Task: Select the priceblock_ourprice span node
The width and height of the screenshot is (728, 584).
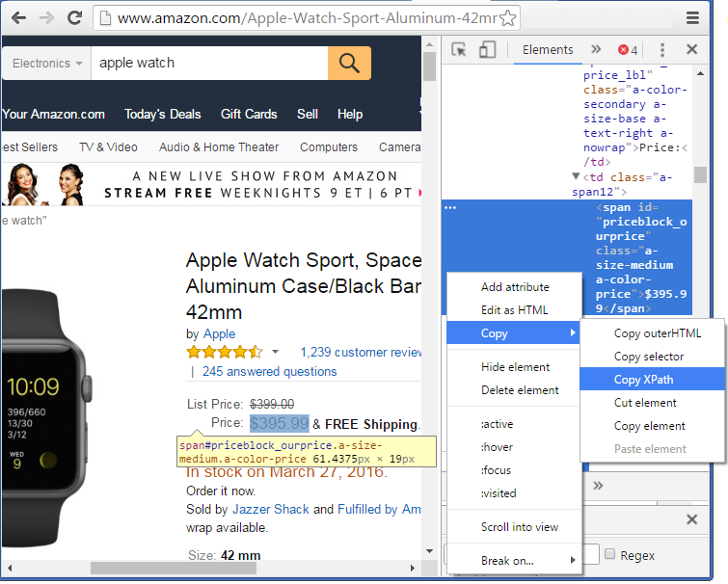Action: pyautogui.click(x=567, y=257)
